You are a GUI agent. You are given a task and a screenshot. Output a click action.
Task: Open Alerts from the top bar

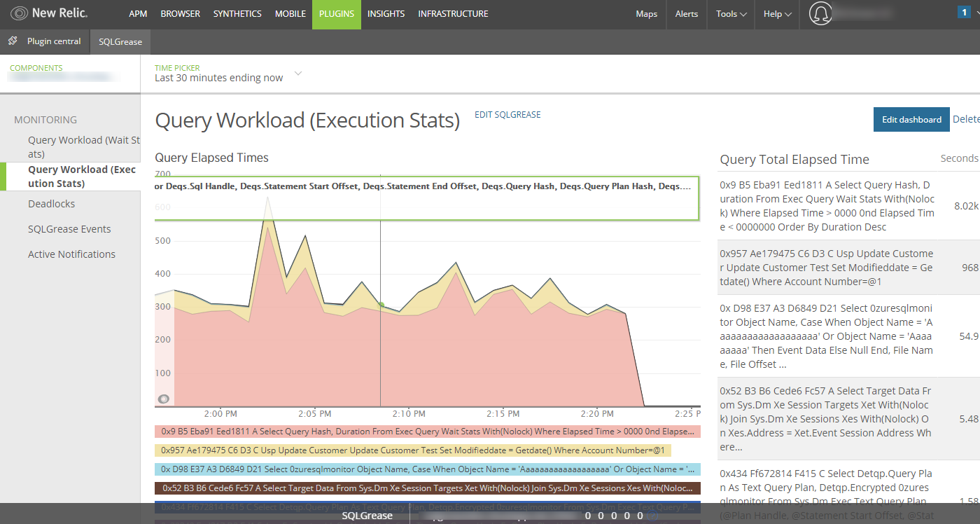pyautogui.click(x=687, y=14)
